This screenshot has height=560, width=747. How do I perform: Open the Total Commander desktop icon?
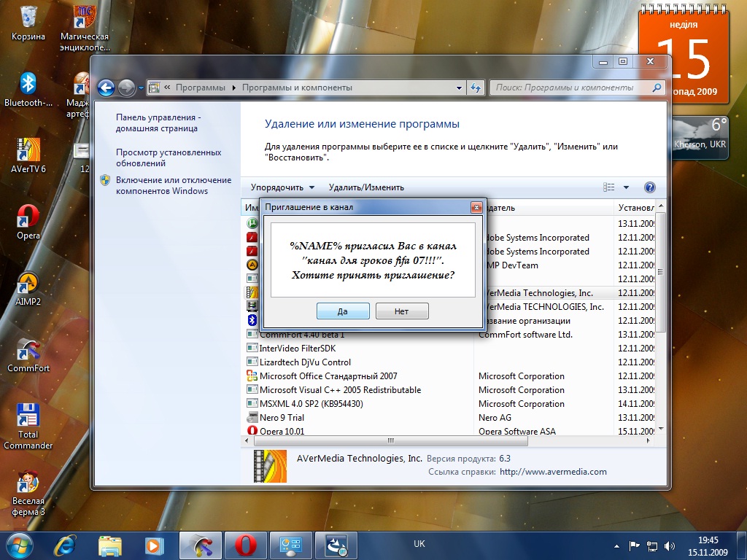28,427
